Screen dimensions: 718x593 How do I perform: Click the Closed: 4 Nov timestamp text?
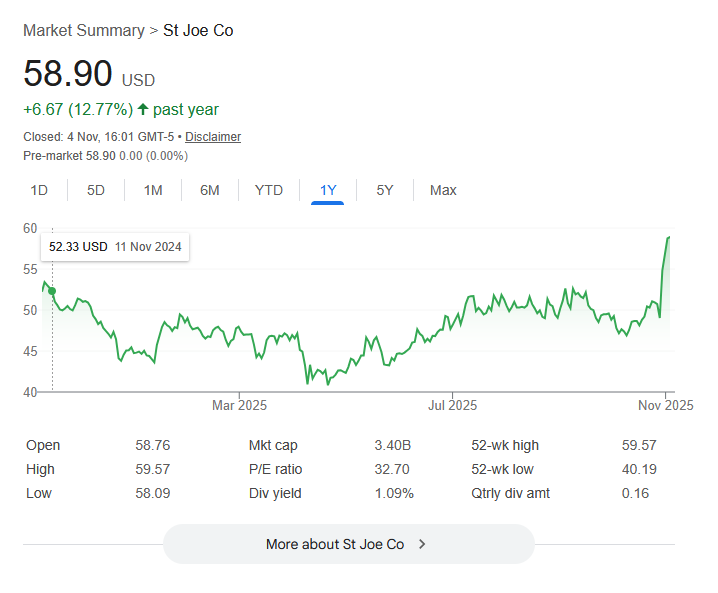tap(98, 137)
